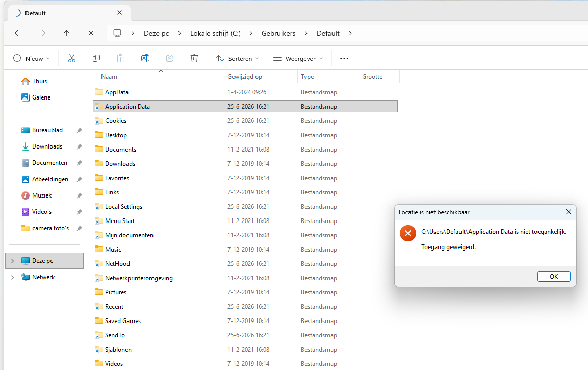
Task: Stop loading with the X button
Action: [x=91, y=33]
